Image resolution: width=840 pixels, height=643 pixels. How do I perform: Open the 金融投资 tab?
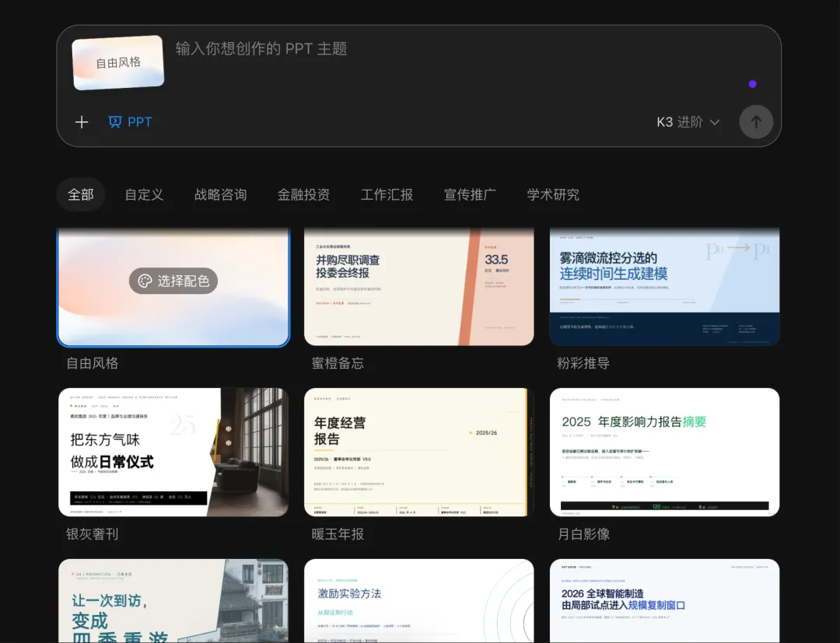click(x=304, y=194)
